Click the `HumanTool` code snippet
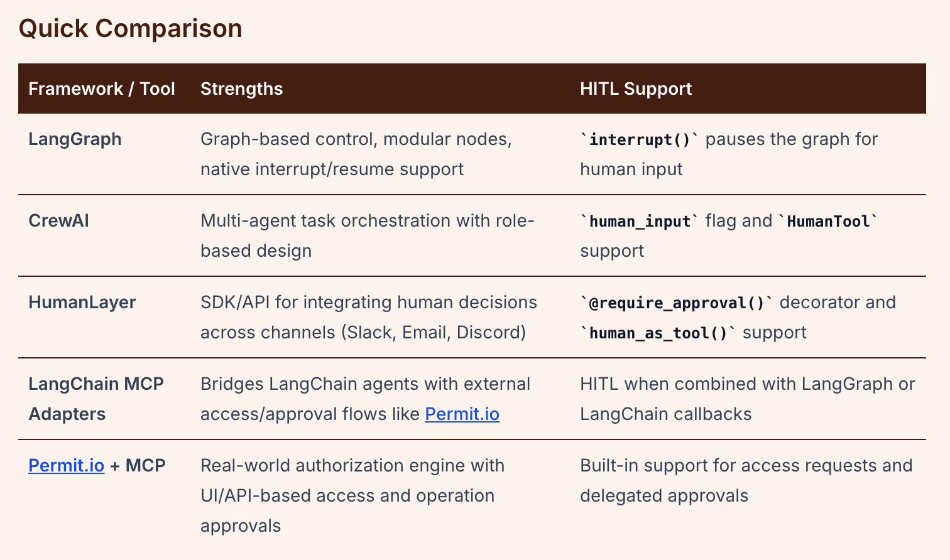The image size is (950, 560). click(828, 221)
